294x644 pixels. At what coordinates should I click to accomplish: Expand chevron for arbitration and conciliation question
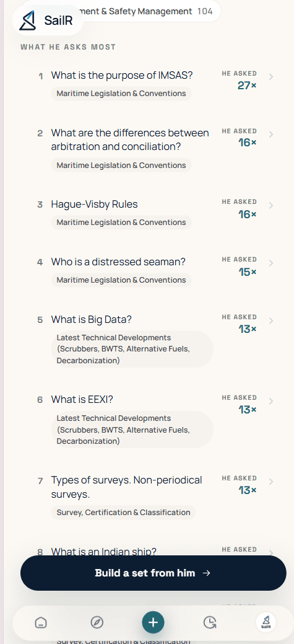270,135
